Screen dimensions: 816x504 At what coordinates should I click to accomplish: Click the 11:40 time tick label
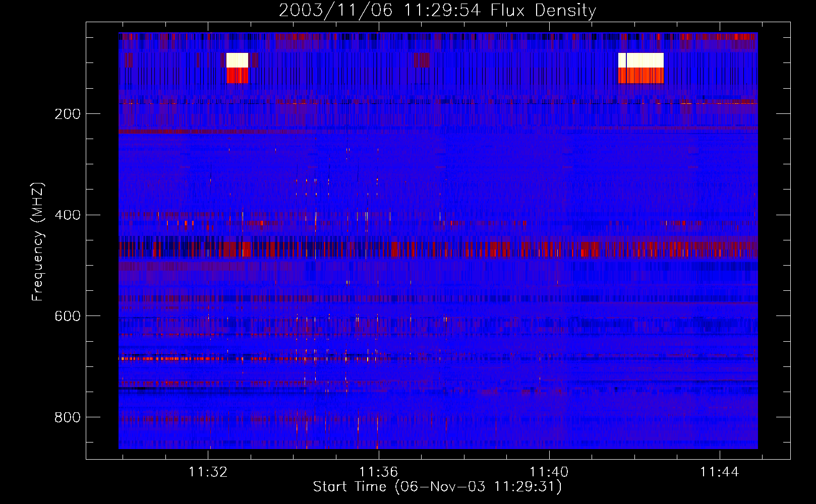pos(549,472)
